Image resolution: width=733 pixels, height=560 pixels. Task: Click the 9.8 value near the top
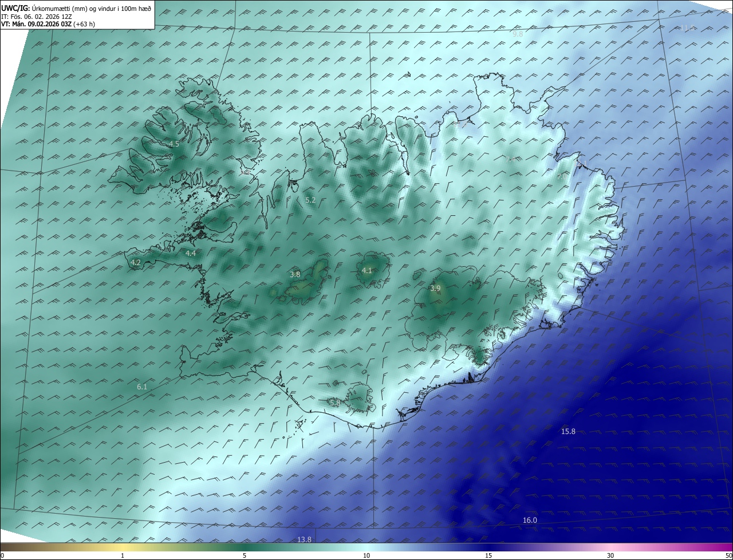click(x=518, y=34)
